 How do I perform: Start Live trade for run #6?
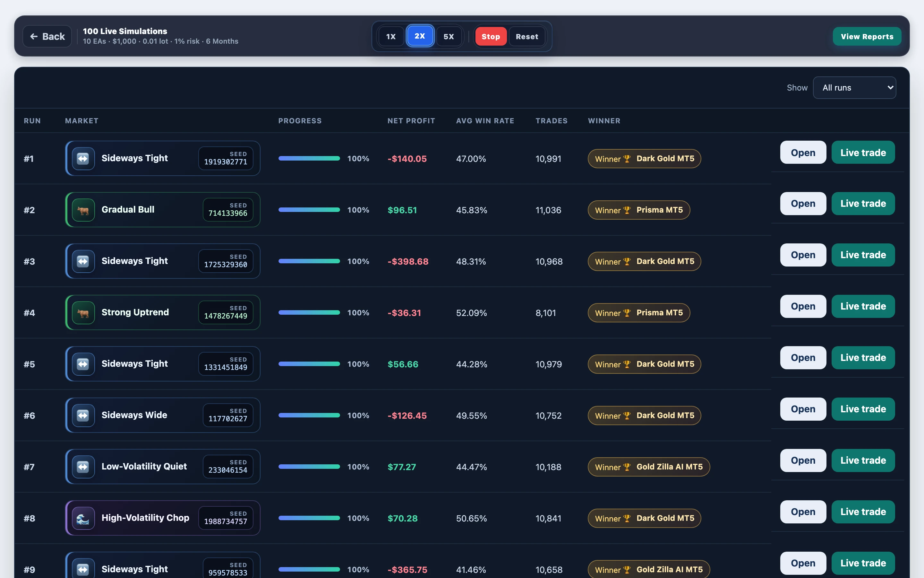point(863,409)
